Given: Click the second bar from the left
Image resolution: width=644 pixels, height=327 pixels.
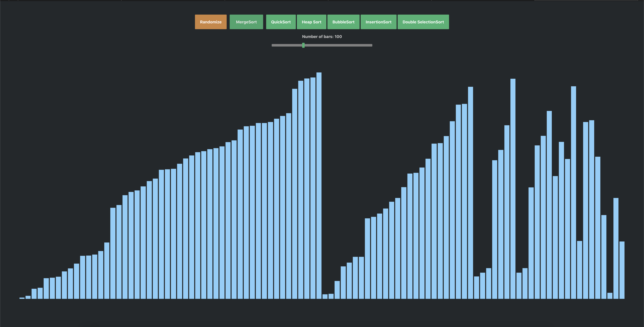Looking at the screenshot, I should pyautogui.click(x=28, y=297).
